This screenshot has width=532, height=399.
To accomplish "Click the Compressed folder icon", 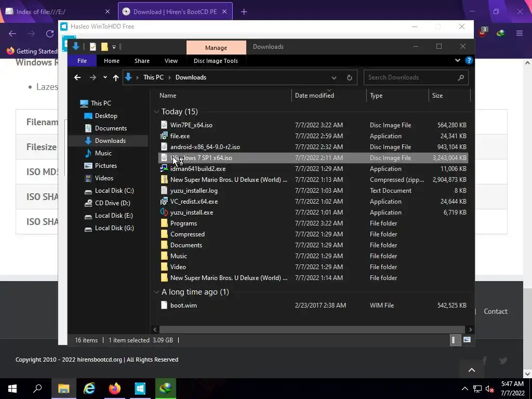I will click(x=164, y=234).
